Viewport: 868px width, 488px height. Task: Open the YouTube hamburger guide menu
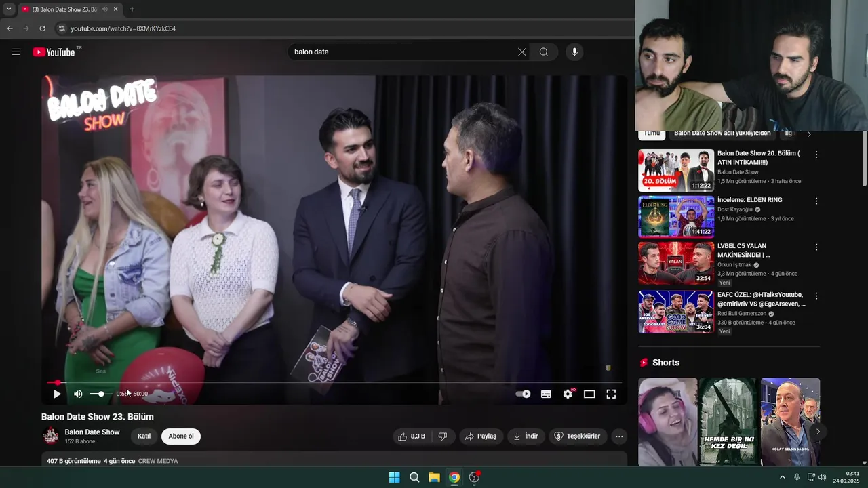(x=16, y=52)
